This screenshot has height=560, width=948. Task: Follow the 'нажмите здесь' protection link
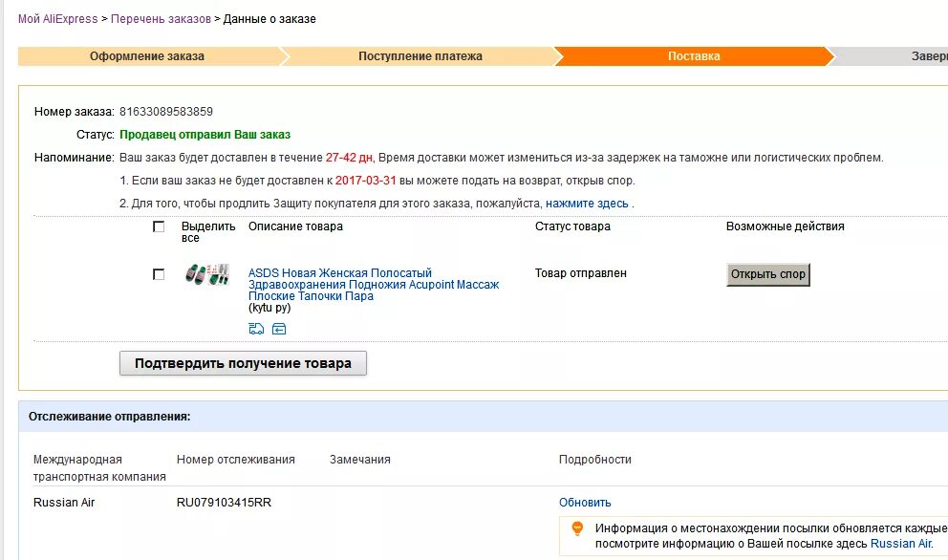pyautogui.click(x=587, y=204)
